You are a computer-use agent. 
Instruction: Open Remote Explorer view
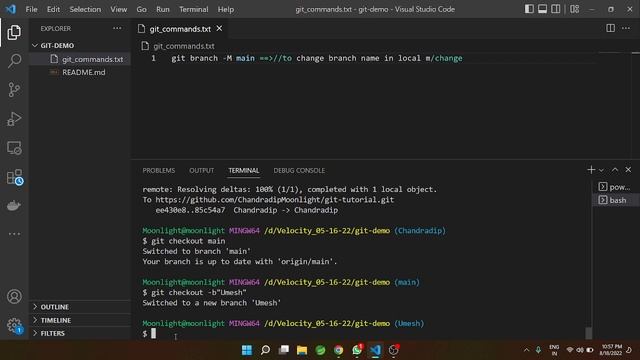14,148
